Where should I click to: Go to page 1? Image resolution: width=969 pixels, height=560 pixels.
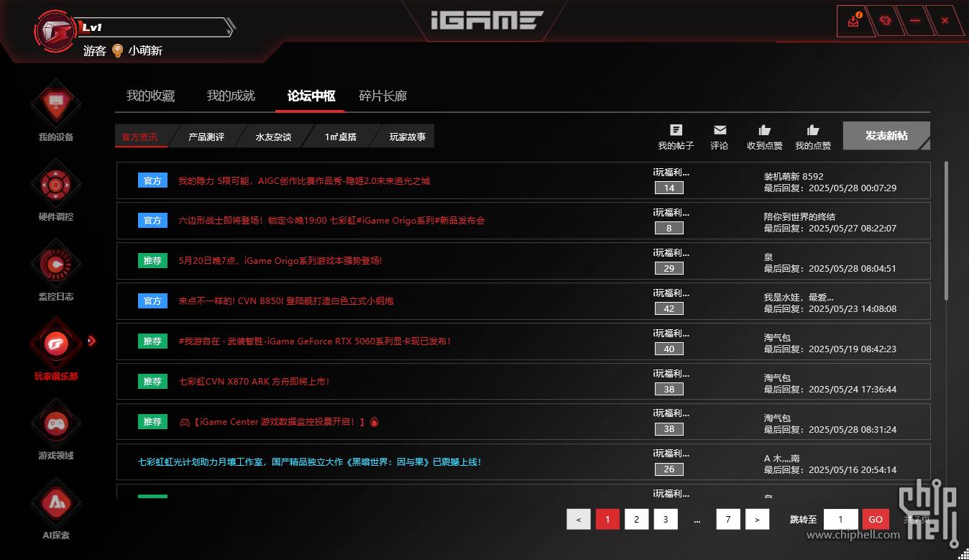point(607,519)
